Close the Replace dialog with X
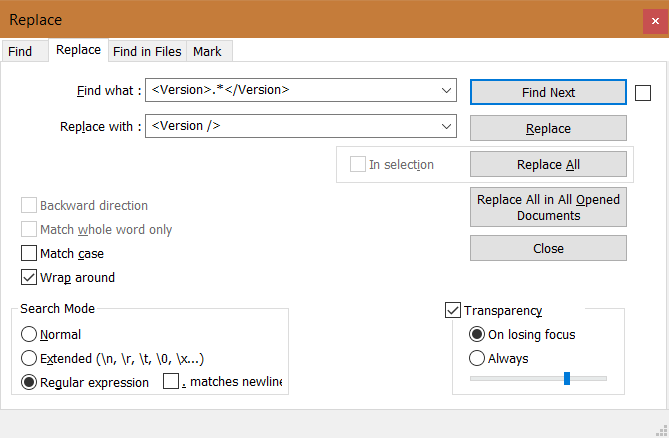Screen dimensions: 669x438 pyautogui.click(x=655, y=20)
